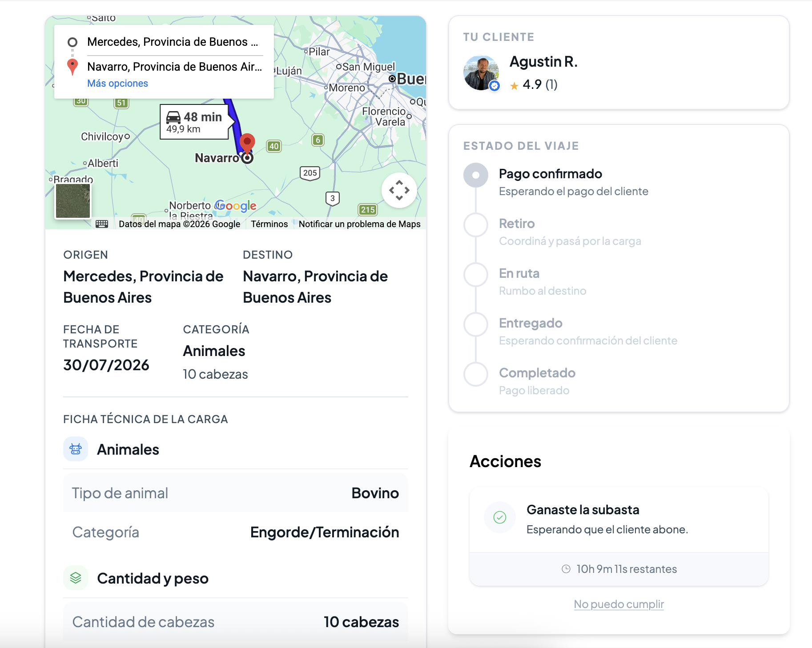This screenshot has height=648, width=812.
Task: Click the '30/07/2026' transport date
Action: [106, 365]
